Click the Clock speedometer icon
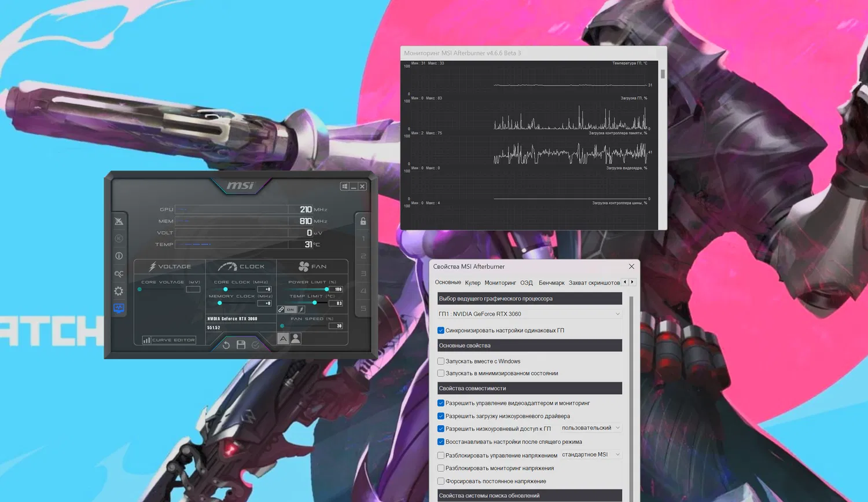Screen dimensions: 868x502 pyautogui.click(x=227, y=266)
